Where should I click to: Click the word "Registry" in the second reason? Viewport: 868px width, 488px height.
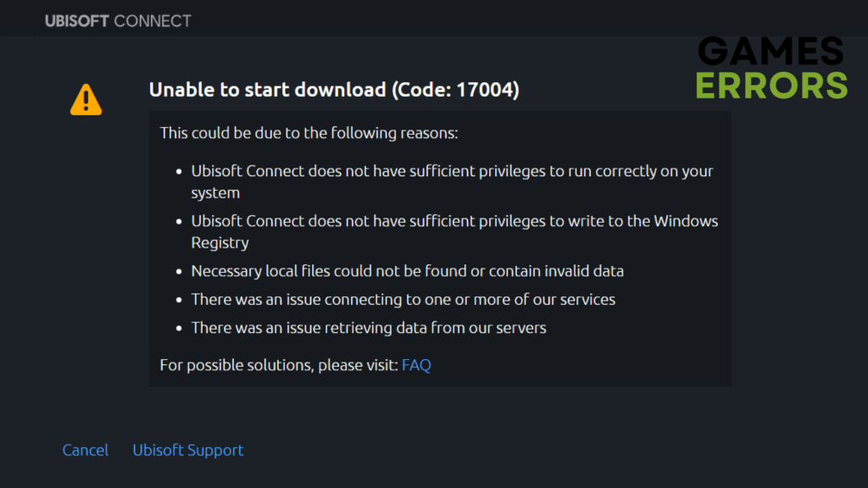[x=220, y=242]
